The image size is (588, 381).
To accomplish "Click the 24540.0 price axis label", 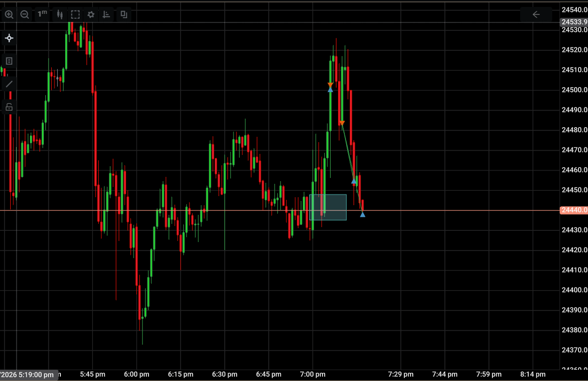I will tap(574, 10).
